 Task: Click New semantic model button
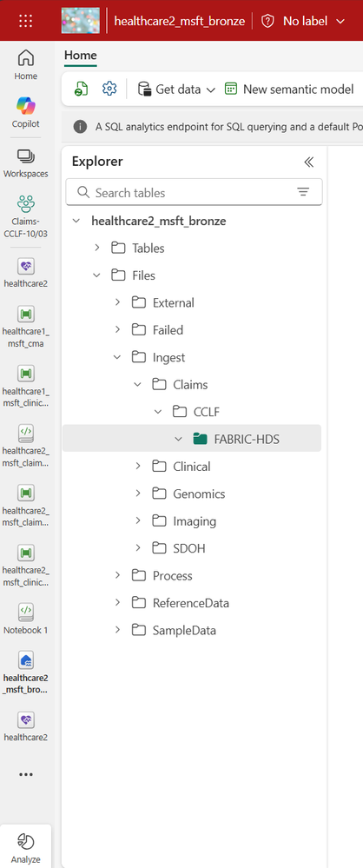[289, 89]
